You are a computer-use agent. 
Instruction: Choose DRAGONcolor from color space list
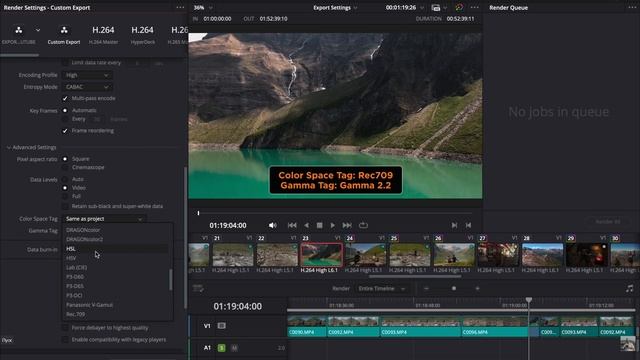click(x=116, y=230)
